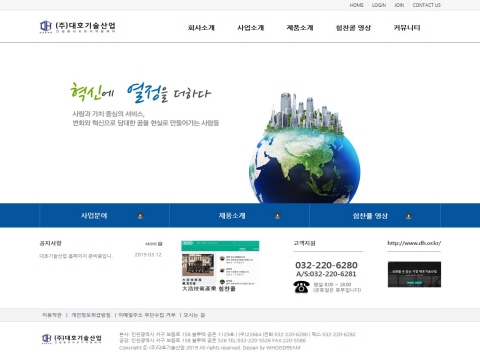Open the 이메일주소 무단수집 거부 link
Viewport: 480px width, 360px height.
coord(147,315)
